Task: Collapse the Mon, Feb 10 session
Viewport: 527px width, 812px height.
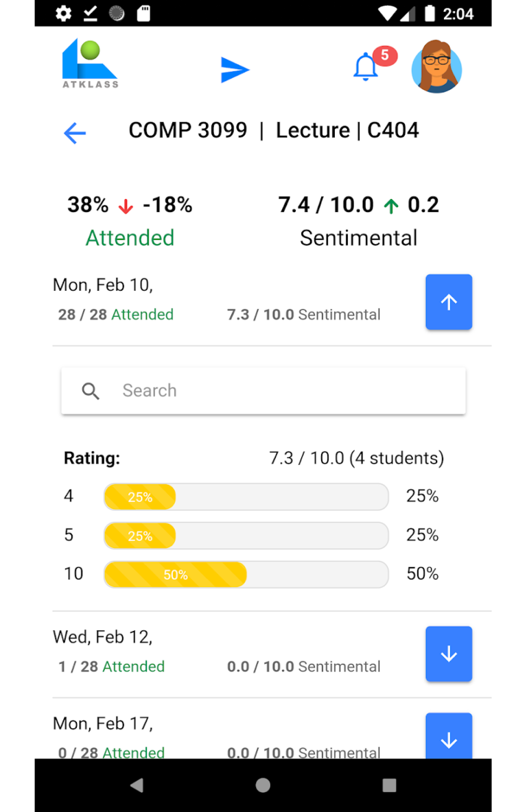Action: 449,302
